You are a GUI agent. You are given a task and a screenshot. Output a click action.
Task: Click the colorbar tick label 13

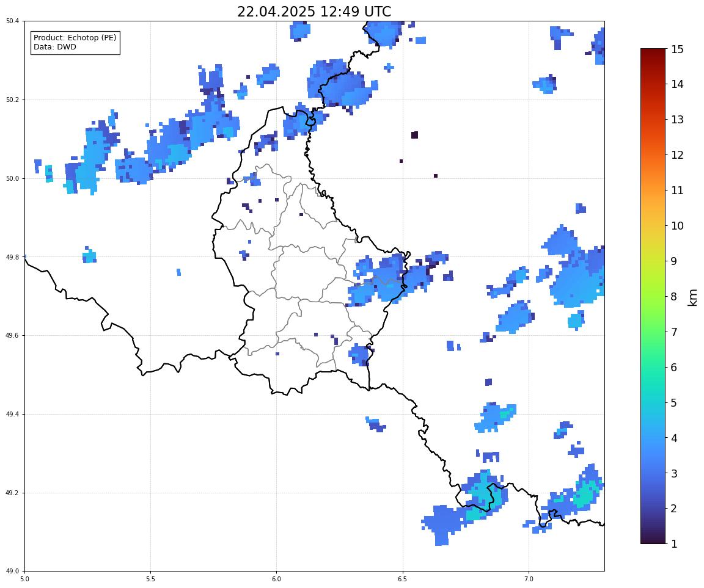pyautogui.click(x=677, y=120)
